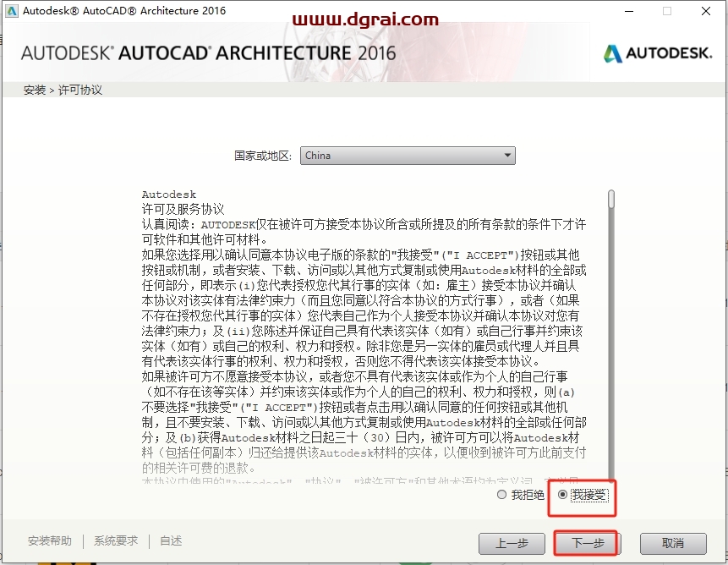Click the Autodesk logo at top right
The image size is (728, 565).
pyautogui.click(x=658, y=53)
